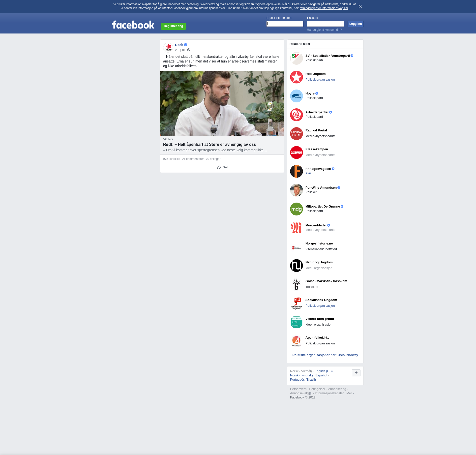Click Politisk organisasjon under Rød Ungdom
The height and width of the screenshot is (455, 476).
tap(320, 80)
